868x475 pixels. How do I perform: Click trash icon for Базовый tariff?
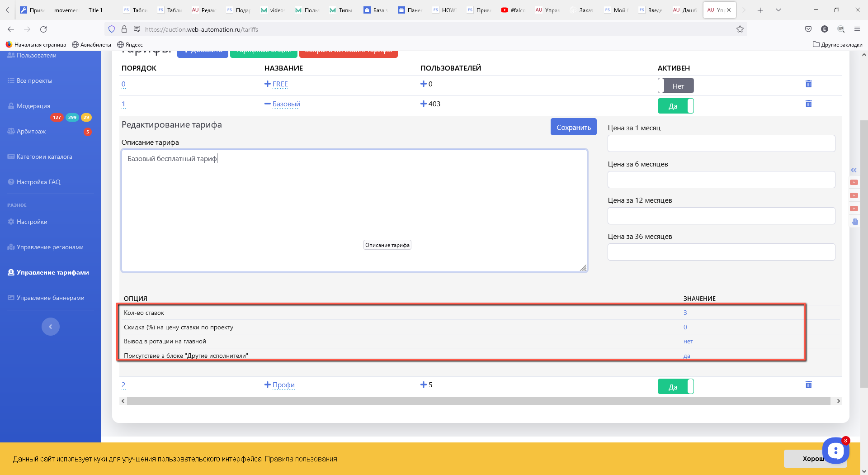[808, 104]
